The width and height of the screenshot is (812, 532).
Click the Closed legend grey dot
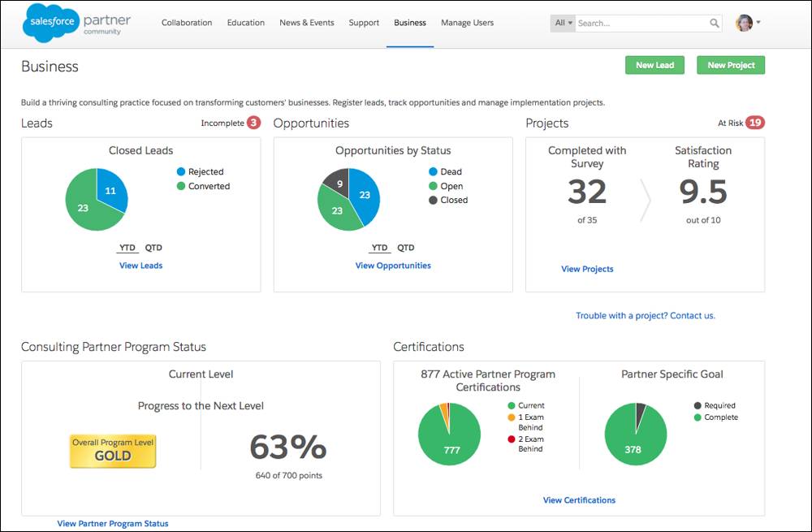[433, 200]
